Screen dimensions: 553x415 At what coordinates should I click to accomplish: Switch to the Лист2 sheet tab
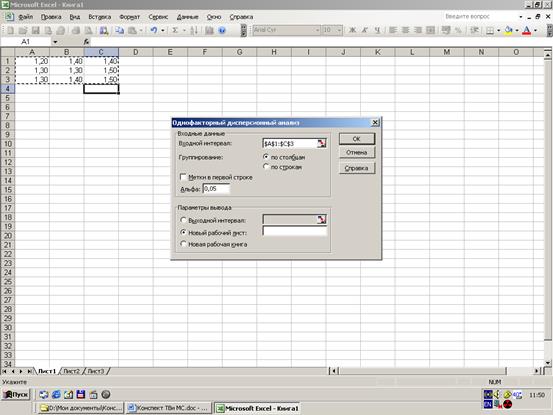pos(72,371)
